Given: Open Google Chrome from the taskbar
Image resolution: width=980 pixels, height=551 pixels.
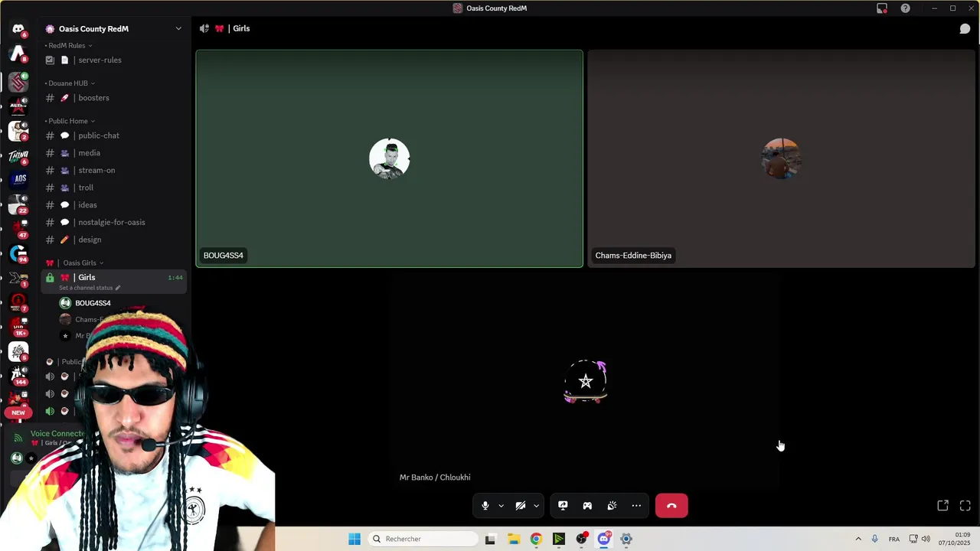Looking at the screenshot, I should (x=536, y=539).
